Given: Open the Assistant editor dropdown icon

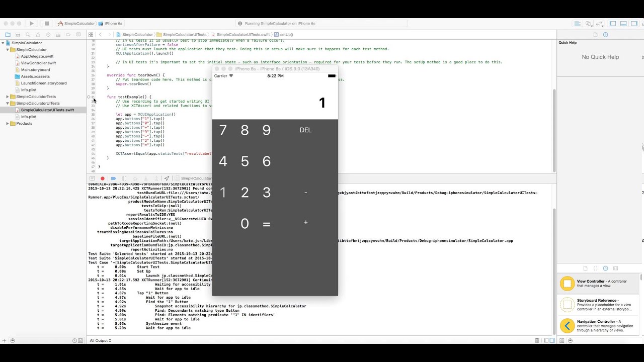Looking at the screenshot, I should click(589, 24).
